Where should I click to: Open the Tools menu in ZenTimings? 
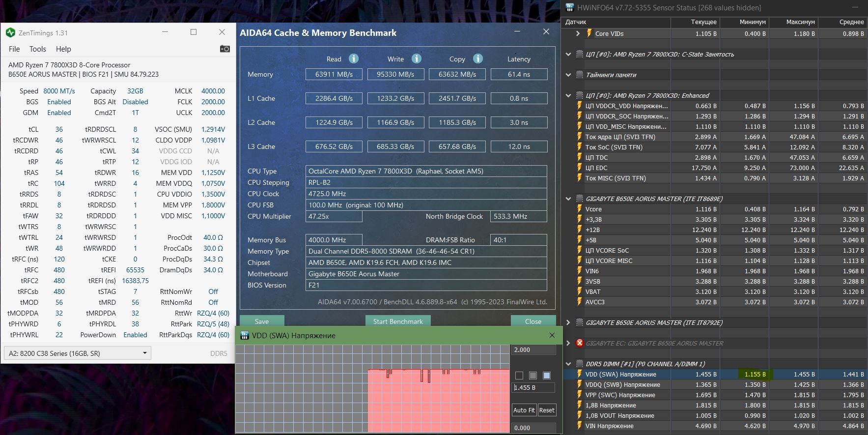click(x=37, y=49)
